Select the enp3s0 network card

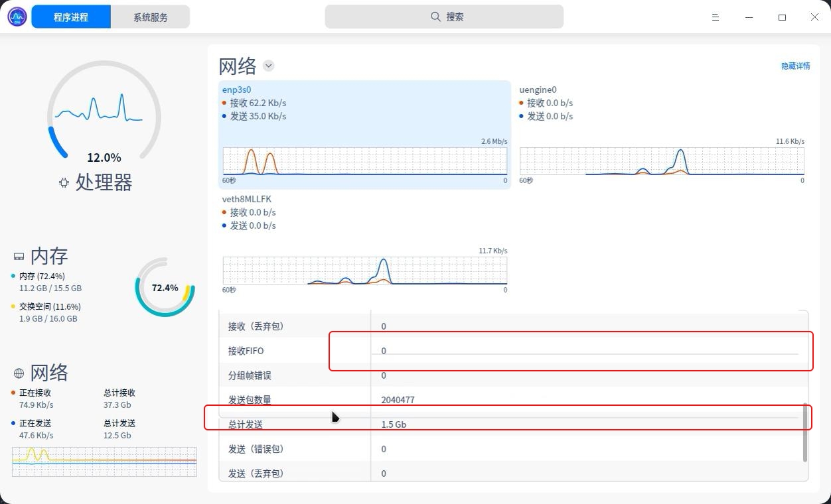[364, 135]
